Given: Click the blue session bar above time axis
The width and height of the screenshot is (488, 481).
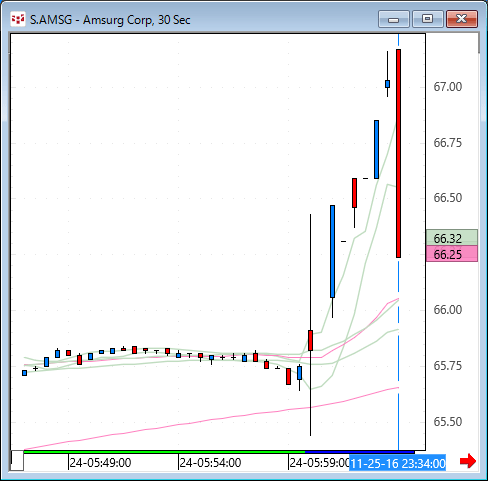Looking at the screenshot, I should coord(360,452).
